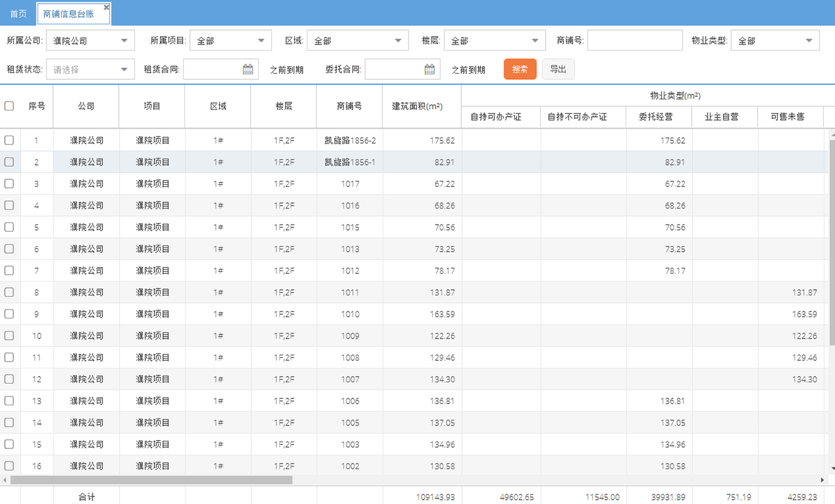
Task: Click the 业主自营 column header
Action: click(725, 117)
